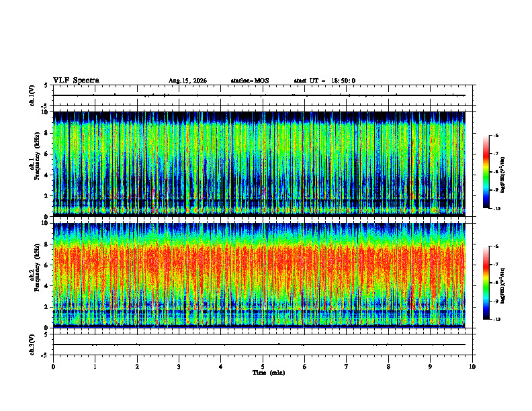532x411 pixels.
Task: Click the "8" kHz tick on ch.2 frequency axis
Action: (46, 244)
